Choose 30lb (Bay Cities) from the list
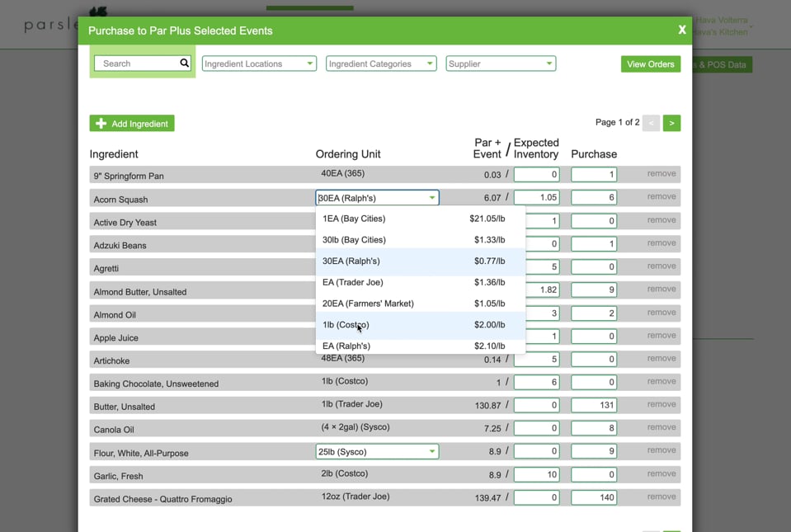The width and height of the screenshot is (791, 532). point(363,239)
